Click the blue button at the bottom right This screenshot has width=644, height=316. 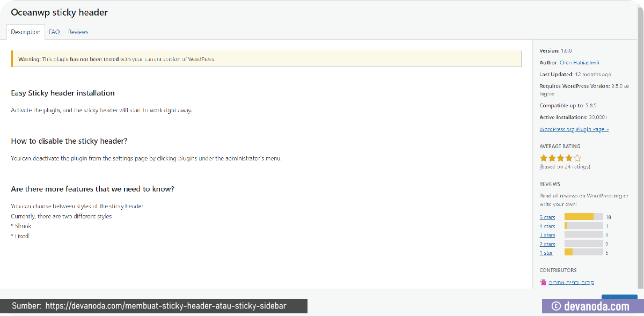(619, 297)
